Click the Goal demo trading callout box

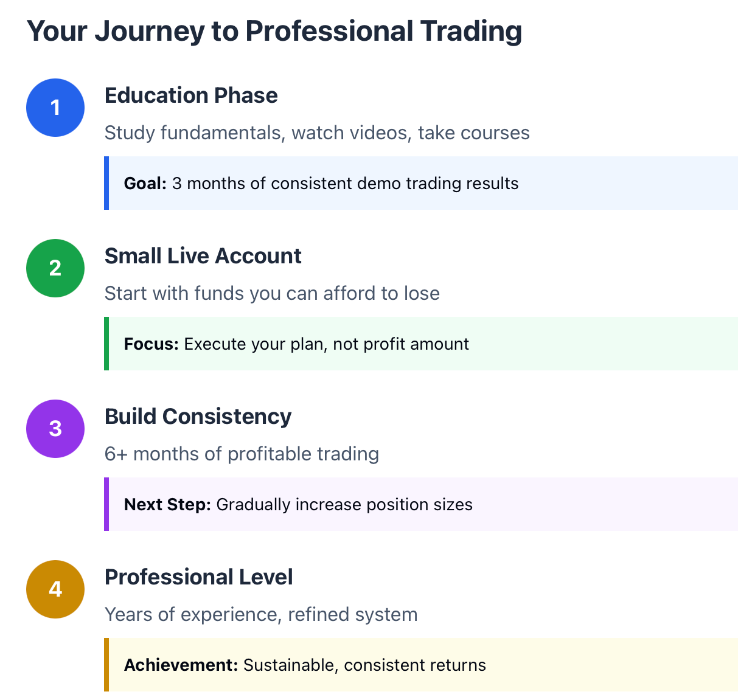pyautogui.click(x=421, y=183)
